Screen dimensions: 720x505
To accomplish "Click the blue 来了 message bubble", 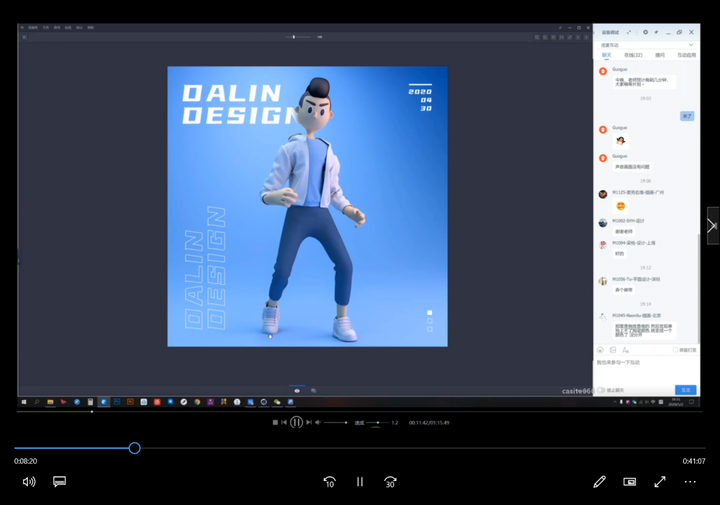I will point(687,116).
